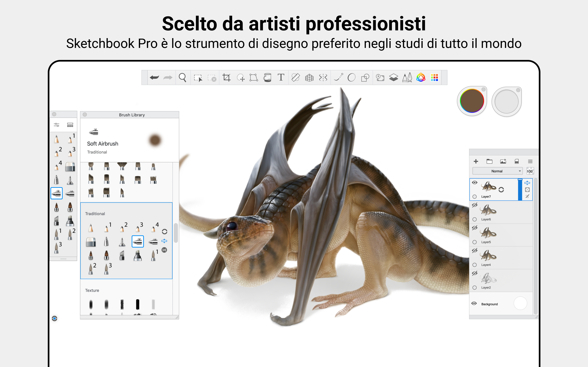Hide the Background layer

[x=474, y=303]
